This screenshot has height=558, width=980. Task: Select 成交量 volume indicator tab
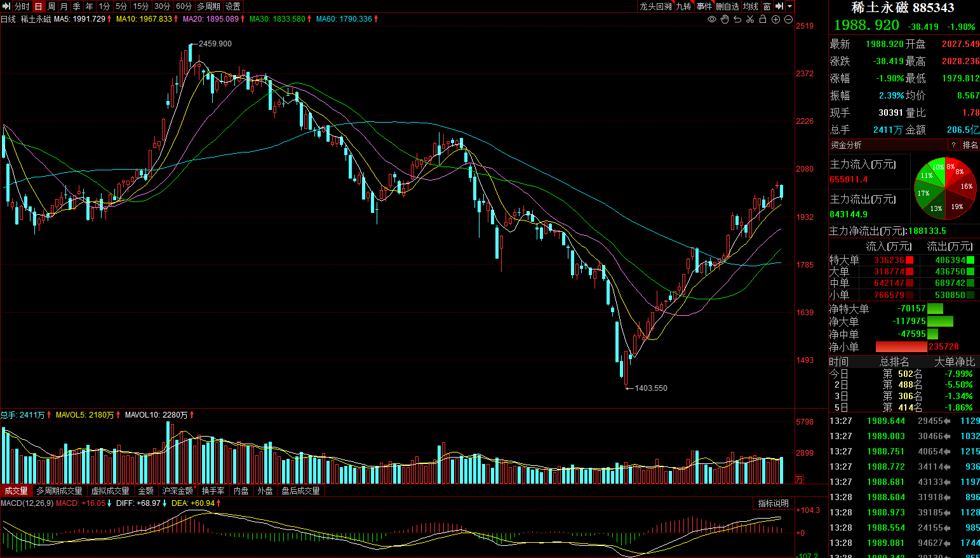(17, 491)
